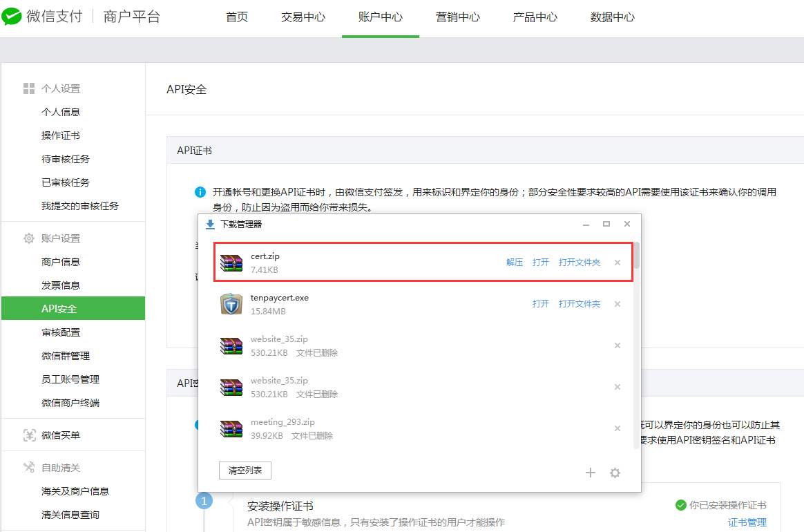Open 海关及商户信息 in sidebar
The width and height of the screenshot is (804, 532).
click(x=75, y=491)
